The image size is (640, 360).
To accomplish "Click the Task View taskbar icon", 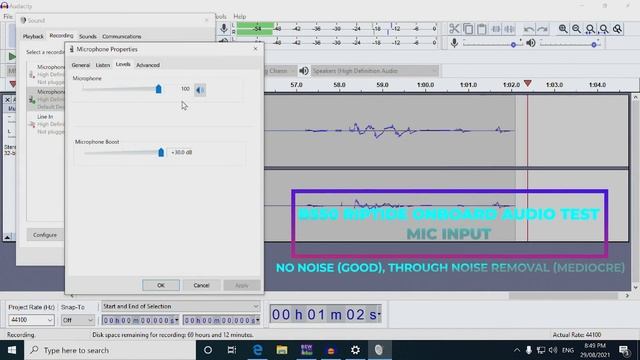I will [x=232, y=350].
